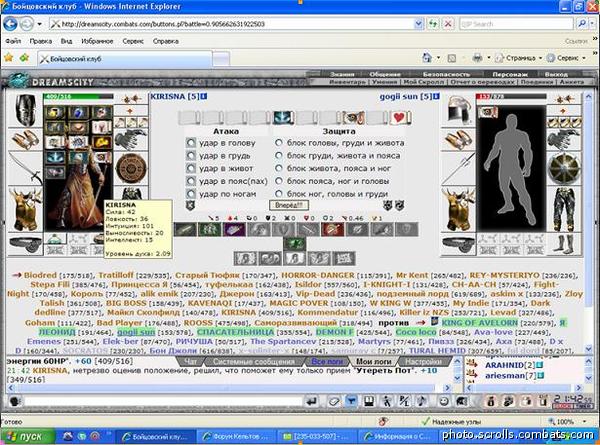Open the 'Инвентарь' submenu link
600x445 pixels.
click(347, 82)
